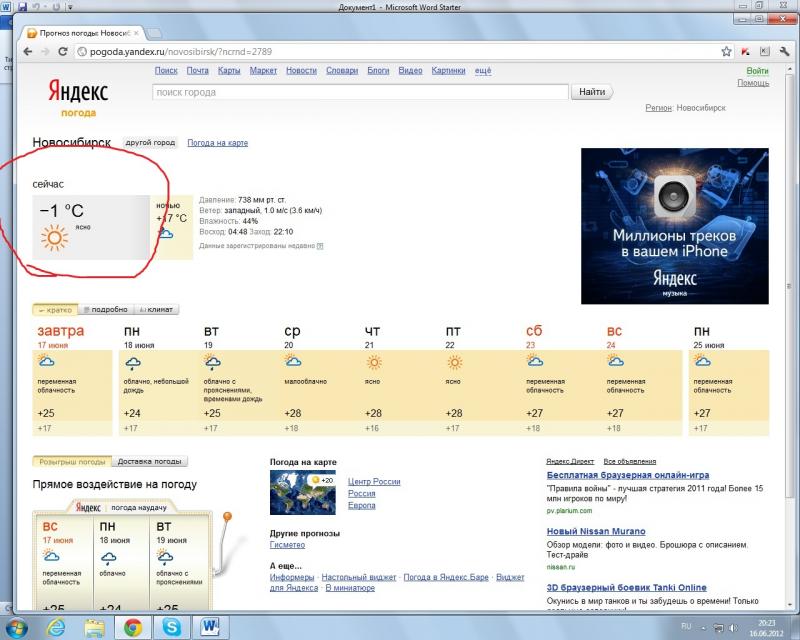Viewport: 800px width, 640px height.
Task: Open the Гисметео forecast link
Action: [287, 545]
